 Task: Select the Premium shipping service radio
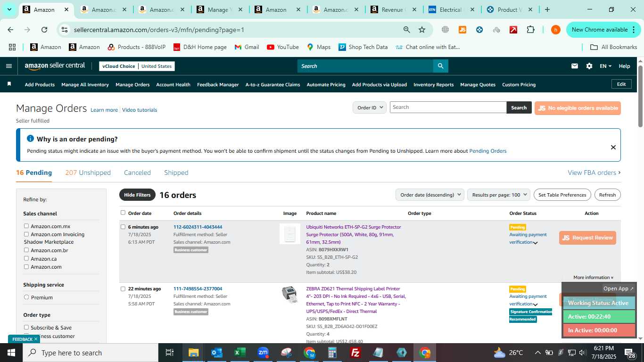(x=26, y=297)
